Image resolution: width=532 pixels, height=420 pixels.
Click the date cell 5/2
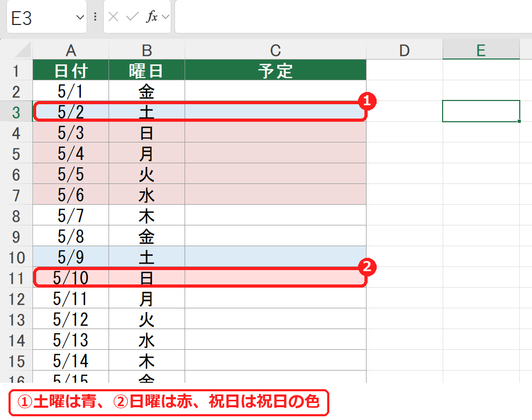pyautogui.click(x=71, y=112)
